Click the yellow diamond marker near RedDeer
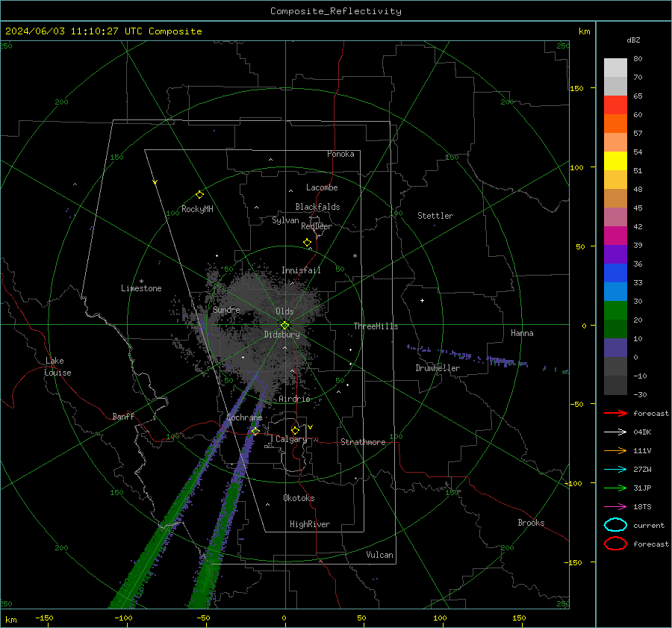 pos(308,243)
